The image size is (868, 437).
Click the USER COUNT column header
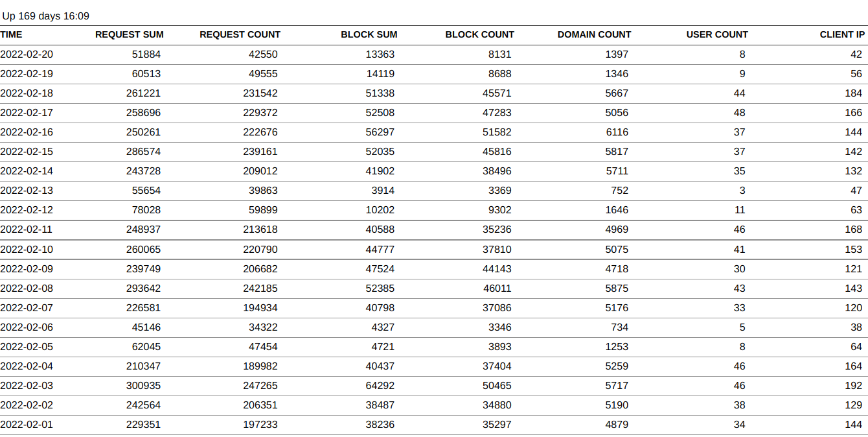(716, 35)
